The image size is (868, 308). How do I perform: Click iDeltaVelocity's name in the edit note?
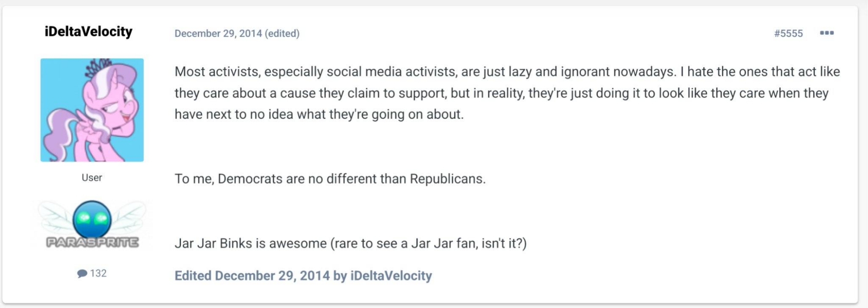391,276
